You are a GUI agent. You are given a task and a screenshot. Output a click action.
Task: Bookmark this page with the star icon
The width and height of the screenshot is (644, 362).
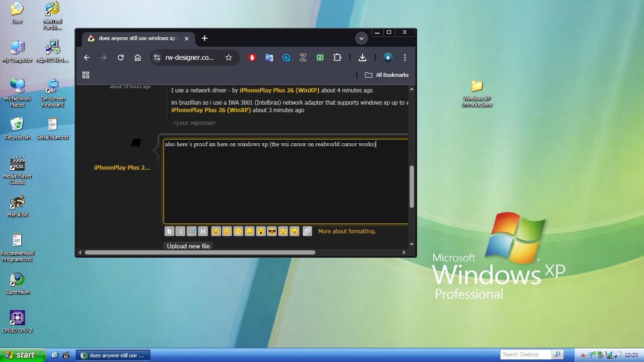[229, 58]
